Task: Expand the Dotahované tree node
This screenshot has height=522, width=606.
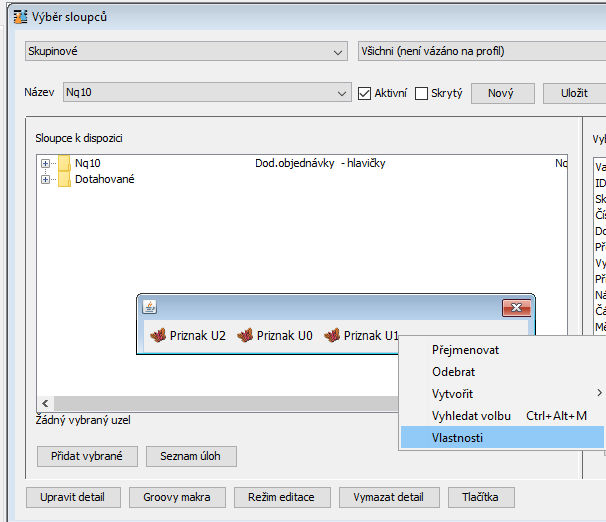Action: [x=45, y=179]
